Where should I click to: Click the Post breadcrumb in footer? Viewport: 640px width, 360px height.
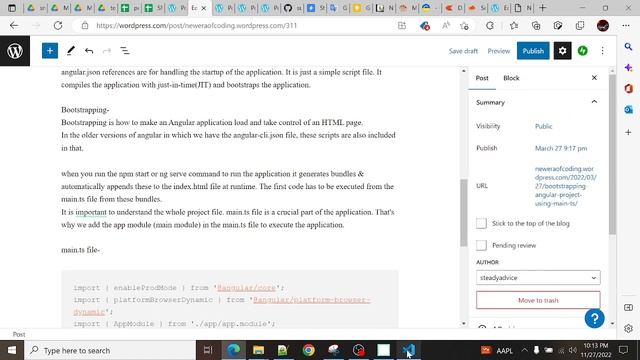pos(19,334)
